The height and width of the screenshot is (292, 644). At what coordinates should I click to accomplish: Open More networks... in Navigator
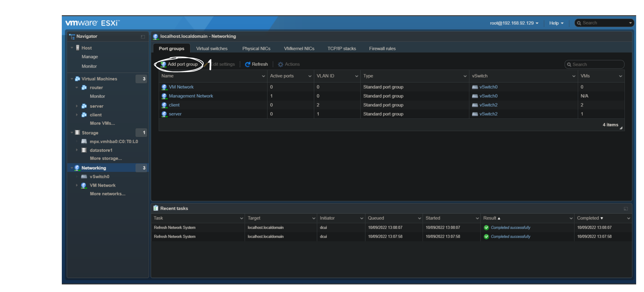coord(108,194)
